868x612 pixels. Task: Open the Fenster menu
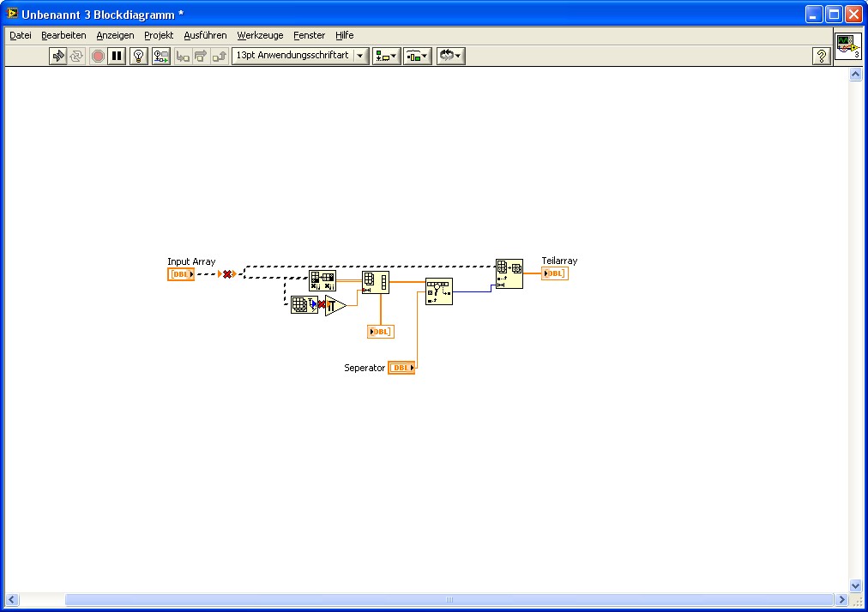point(309,35)
